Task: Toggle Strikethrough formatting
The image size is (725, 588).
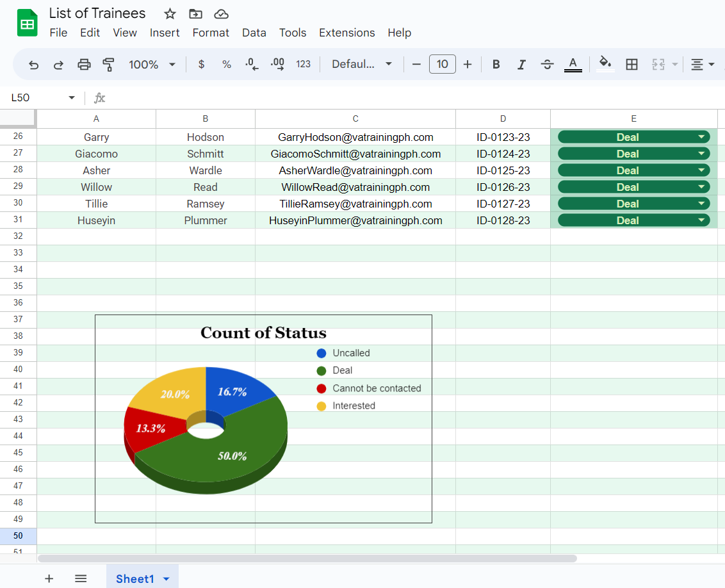Action: pyautogui.click(x=547, y=64)
